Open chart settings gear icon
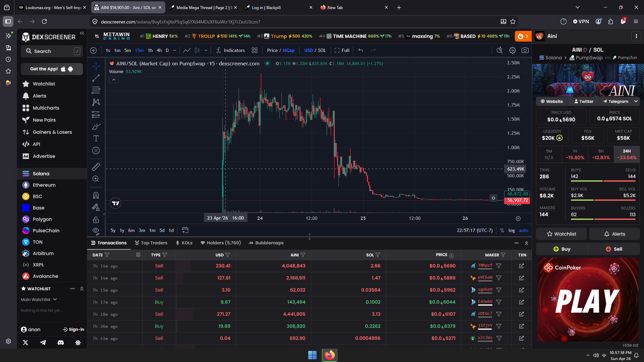 tap(512, 50)
